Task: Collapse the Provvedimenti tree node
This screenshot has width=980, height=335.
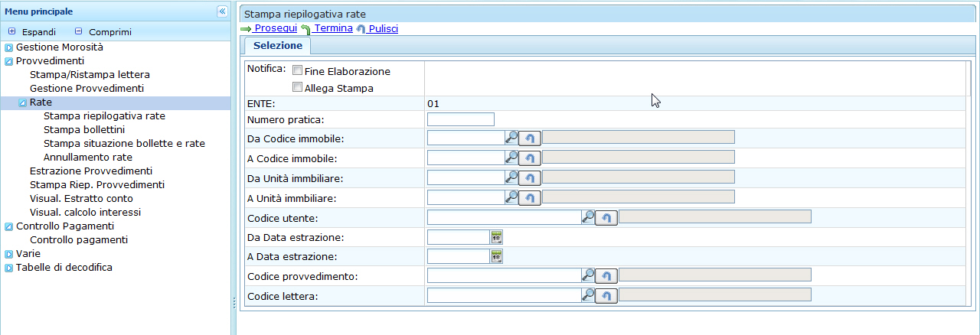Action: pos(9,61)
